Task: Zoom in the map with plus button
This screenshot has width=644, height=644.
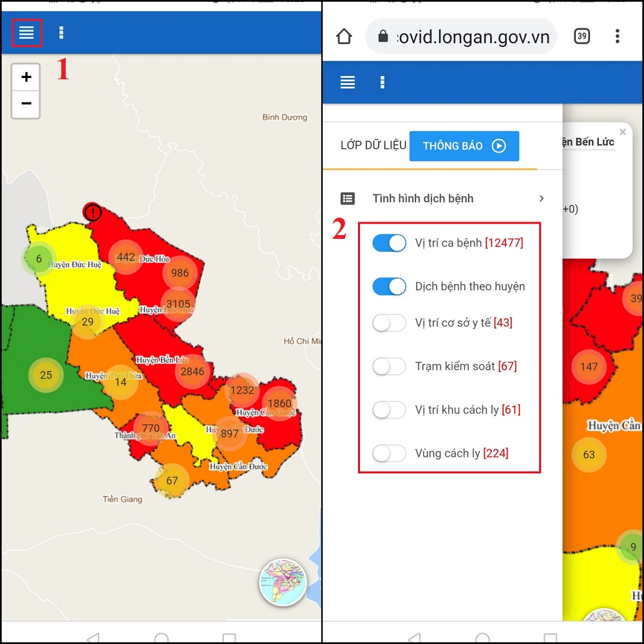Action: 26,77
